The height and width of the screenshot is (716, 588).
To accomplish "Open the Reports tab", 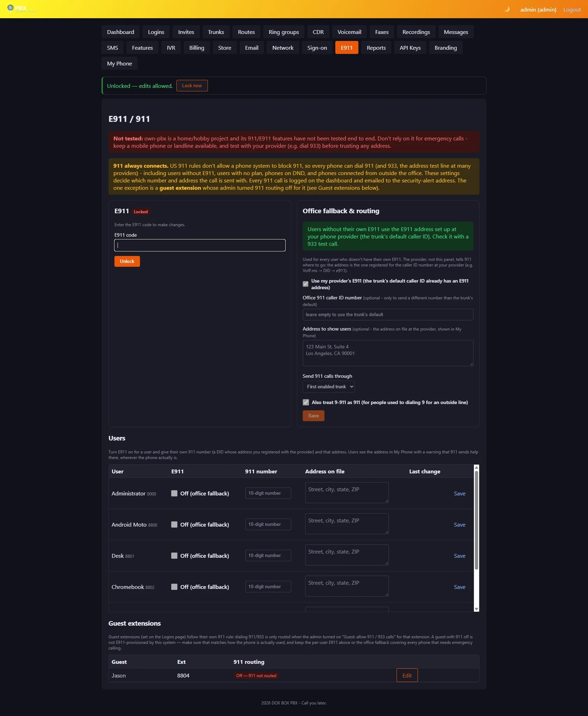I will [x=376, y=48].
